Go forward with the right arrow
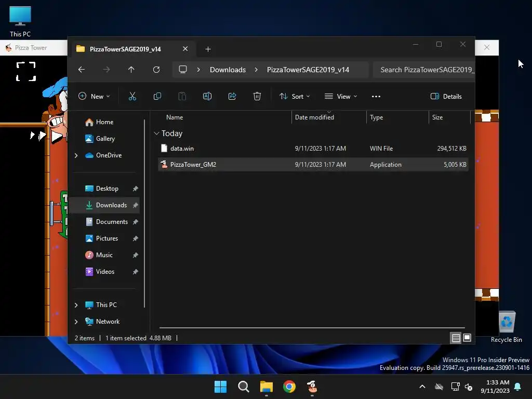This screenshot has width=532, height=399. point(107,70)
